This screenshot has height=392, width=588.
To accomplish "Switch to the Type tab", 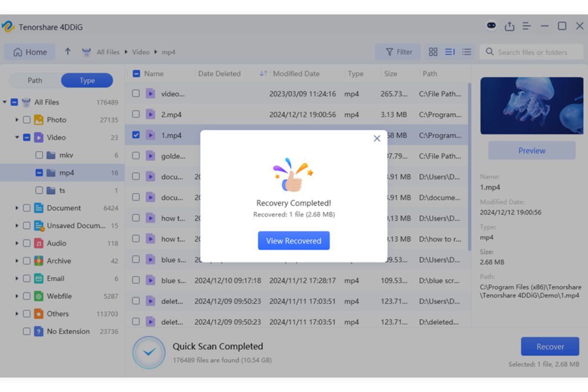I will click(x=87, y=80).
